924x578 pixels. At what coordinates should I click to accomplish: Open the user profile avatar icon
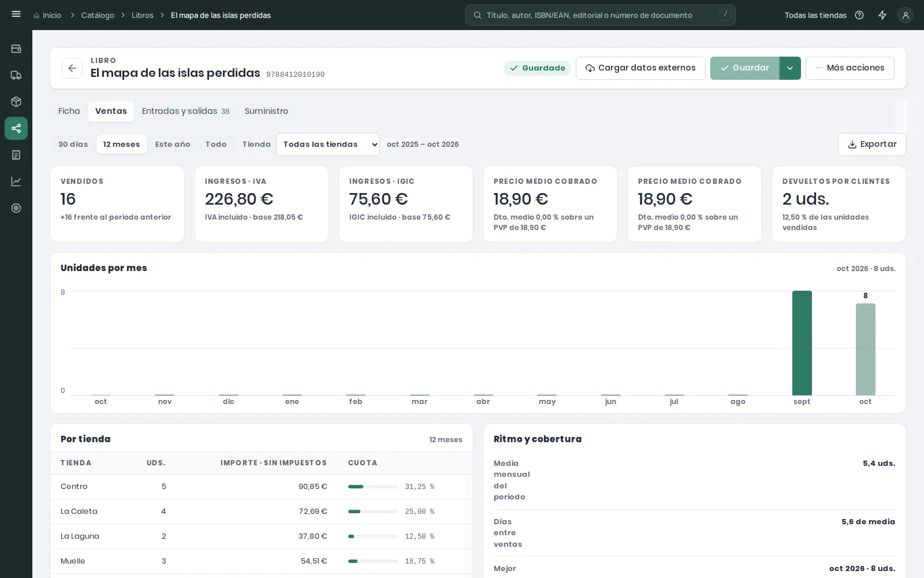pos(906,15)
